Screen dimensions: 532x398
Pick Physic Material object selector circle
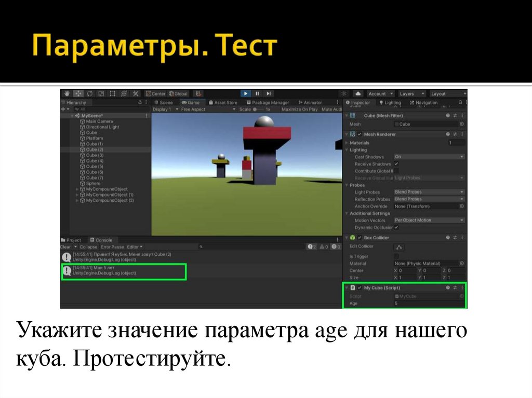click(x=462, y=263)
